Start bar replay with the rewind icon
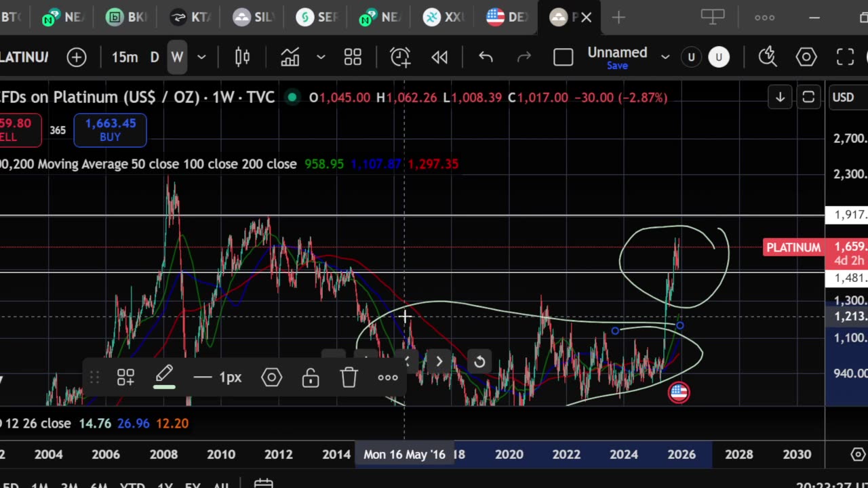The width and height of the screenshot is (868, 488). point(439,58)
